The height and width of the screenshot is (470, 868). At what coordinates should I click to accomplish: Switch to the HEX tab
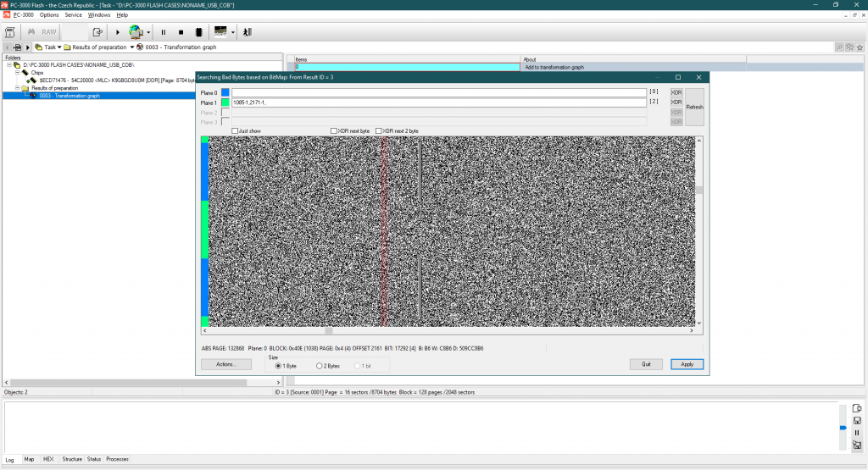(48, 459)
